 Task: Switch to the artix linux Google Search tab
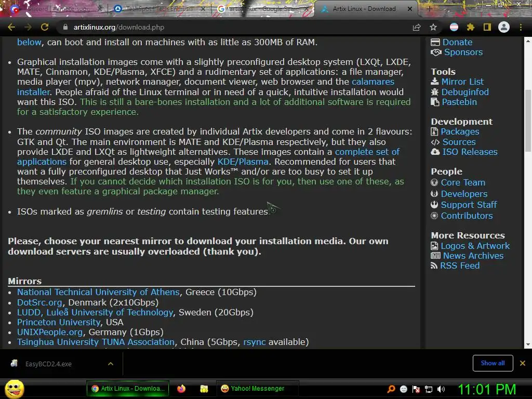[x=262, y=9]
